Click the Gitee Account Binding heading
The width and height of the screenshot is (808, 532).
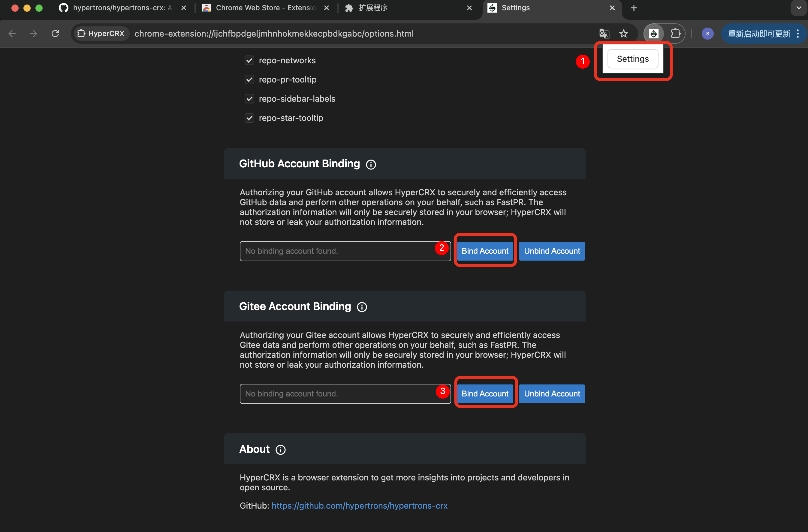(x=295, y=306)
